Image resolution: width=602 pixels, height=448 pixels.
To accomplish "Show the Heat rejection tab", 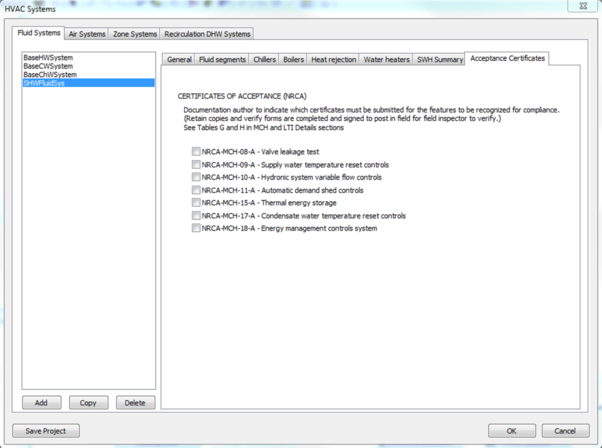I will point(333,60).
